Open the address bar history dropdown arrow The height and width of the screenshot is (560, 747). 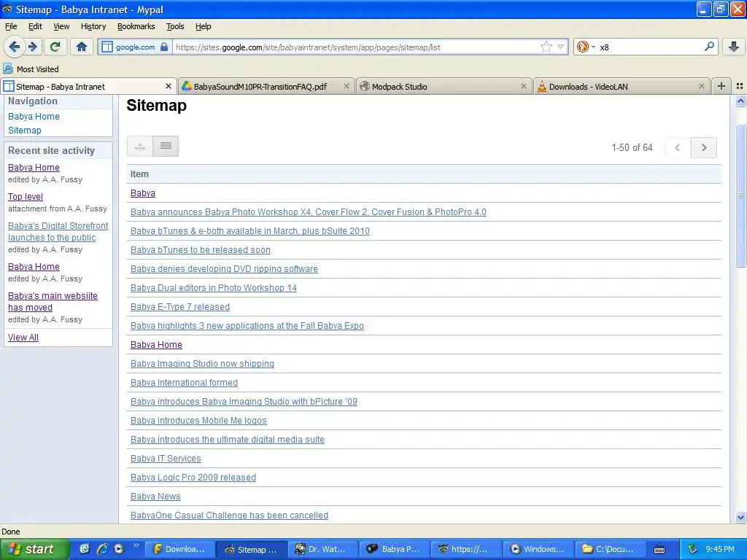click(561, 47)
